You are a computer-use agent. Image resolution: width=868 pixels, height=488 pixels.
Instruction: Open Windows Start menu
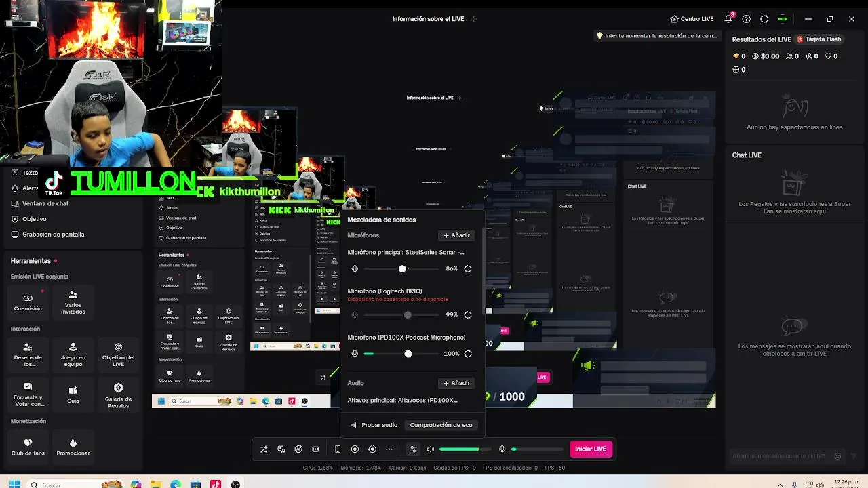pyautogui.click(x=14, y=485)
